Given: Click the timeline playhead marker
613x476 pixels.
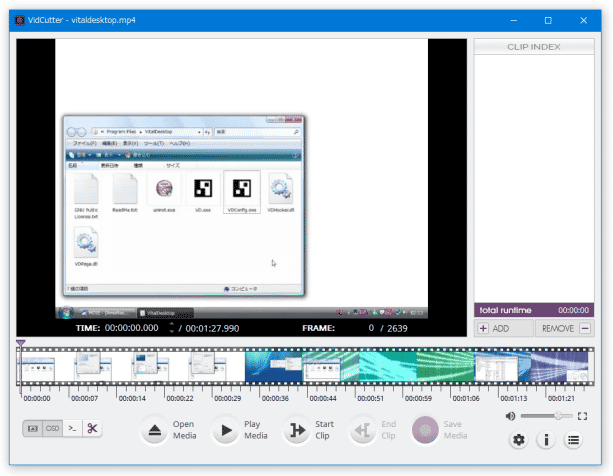Looking at the screenshot, I should [20, 344].
